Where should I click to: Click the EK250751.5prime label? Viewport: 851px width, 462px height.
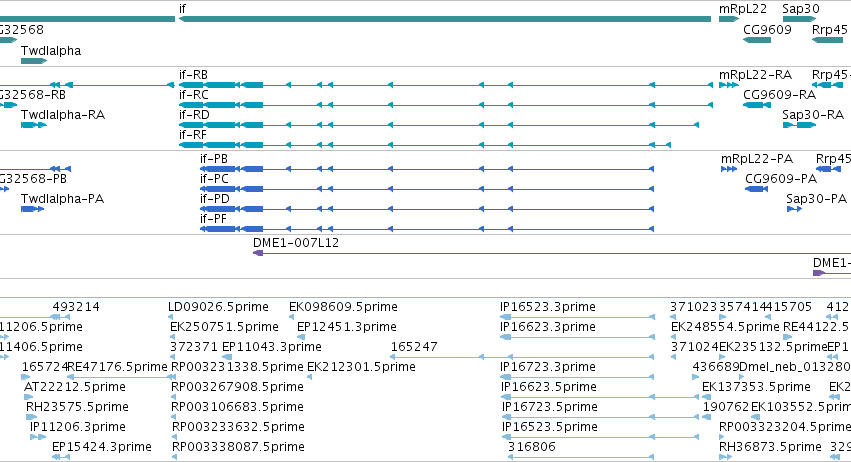click(224, 327)
